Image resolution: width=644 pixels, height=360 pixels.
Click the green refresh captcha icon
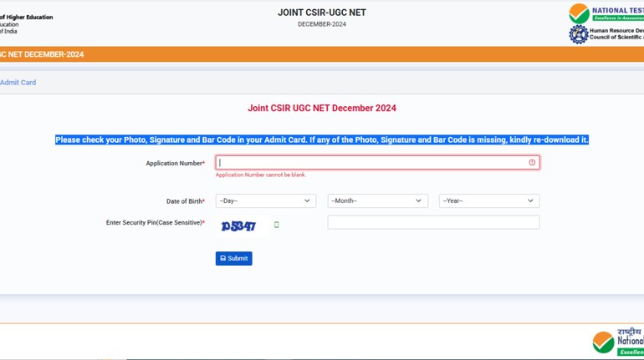276,225
